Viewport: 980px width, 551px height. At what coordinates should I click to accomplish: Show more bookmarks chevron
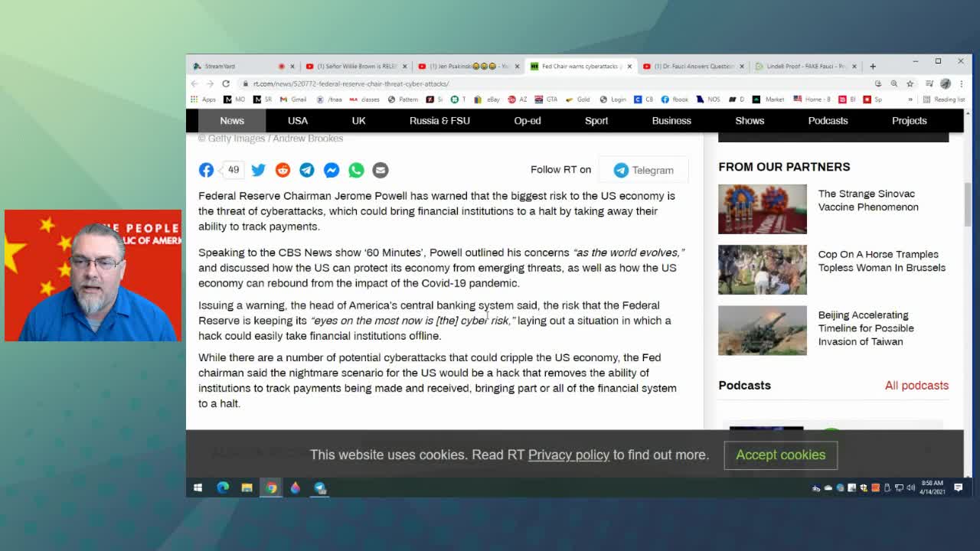910,99
